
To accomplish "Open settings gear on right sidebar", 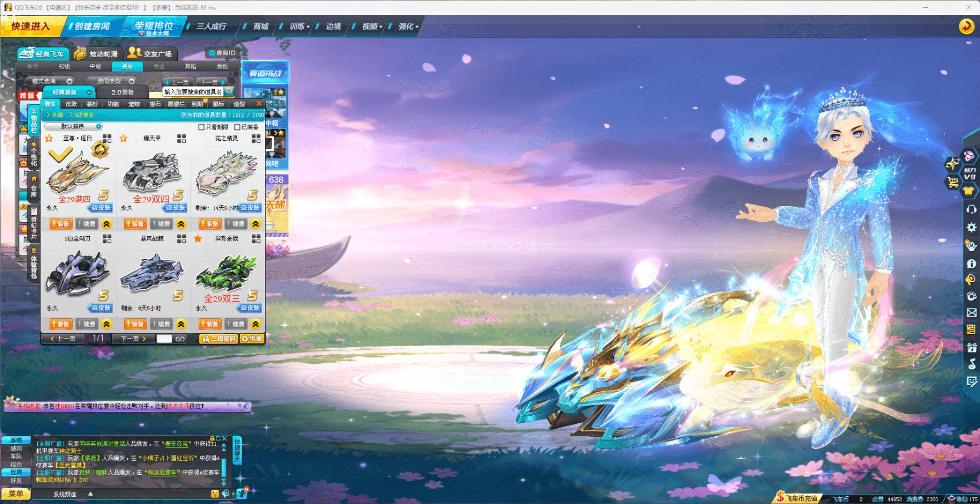I will [971, 227].
